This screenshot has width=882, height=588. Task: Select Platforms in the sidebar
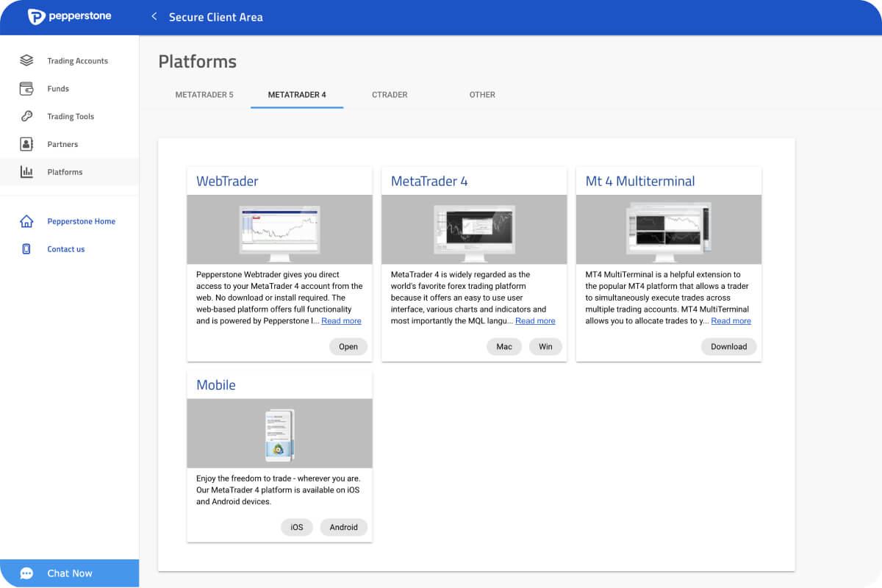(x=69, y=172)
